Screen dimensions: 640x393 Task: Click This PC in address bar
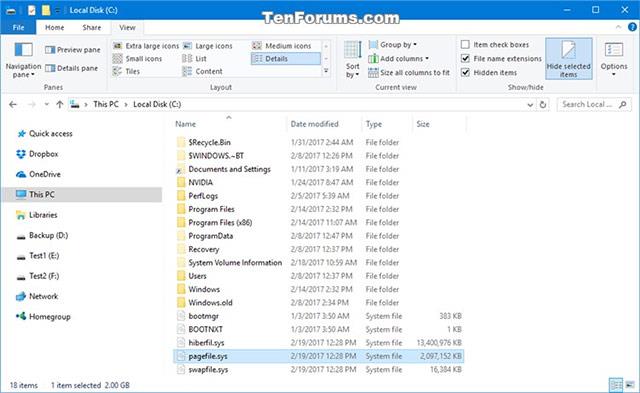[x=106, y=104]
